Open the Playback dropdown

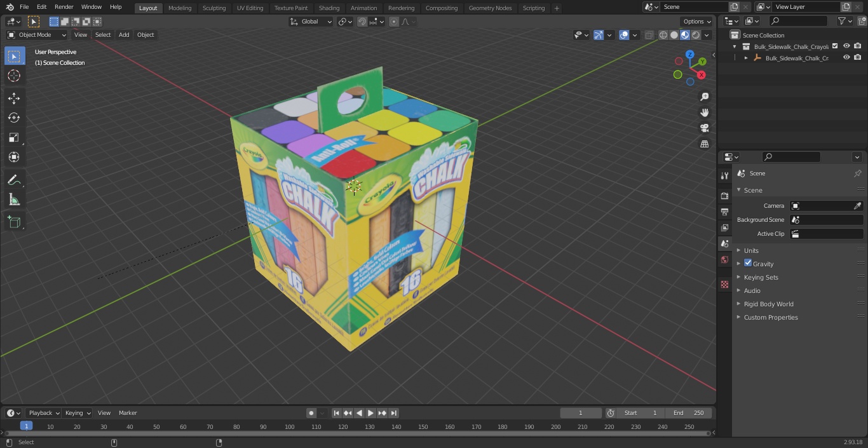(43, 413)
